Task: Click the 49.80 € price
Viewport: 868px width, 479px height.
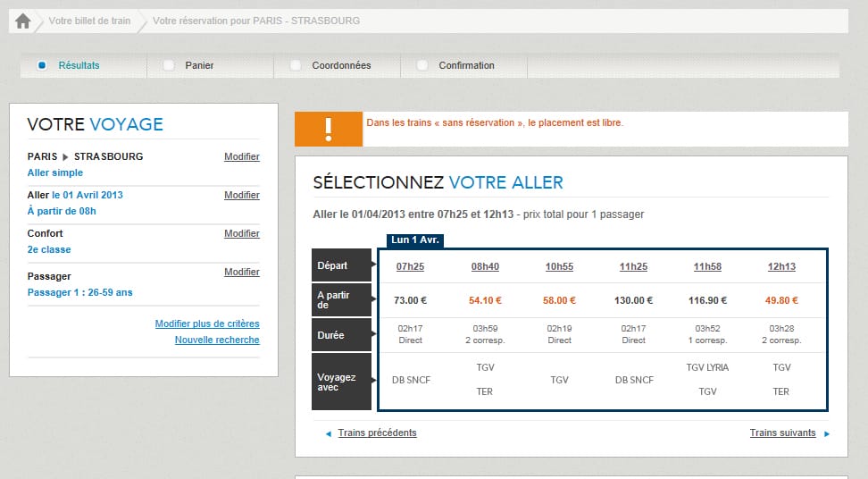Action: 781,300
